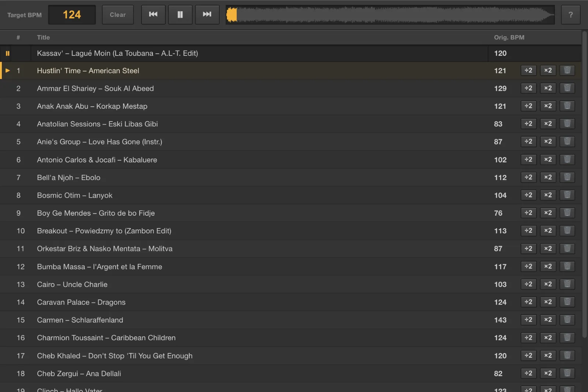Viewport: 588px width, 392px height.
Task: Pause playback with the transport pause button
Action: [x=180, y=15]
